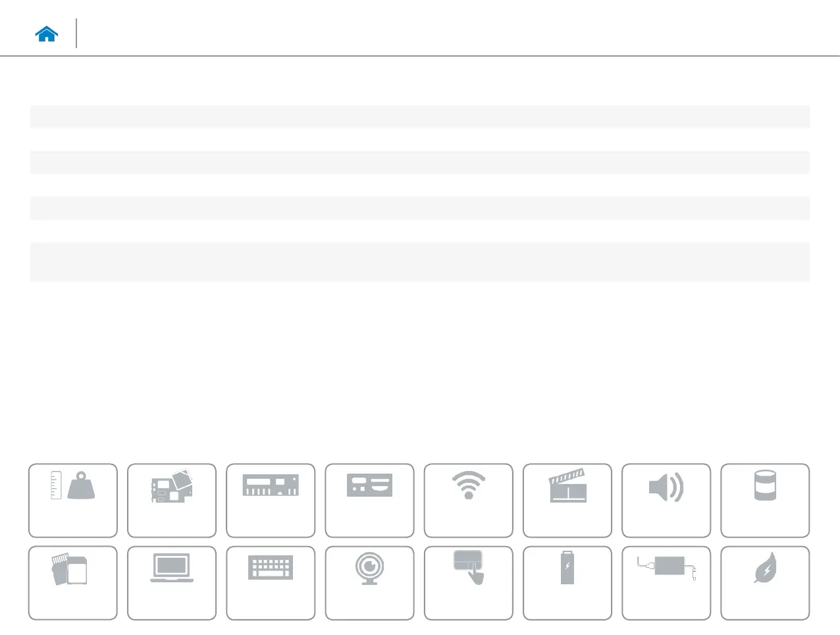Open the leaf environment tile

(x=765, y=583)
